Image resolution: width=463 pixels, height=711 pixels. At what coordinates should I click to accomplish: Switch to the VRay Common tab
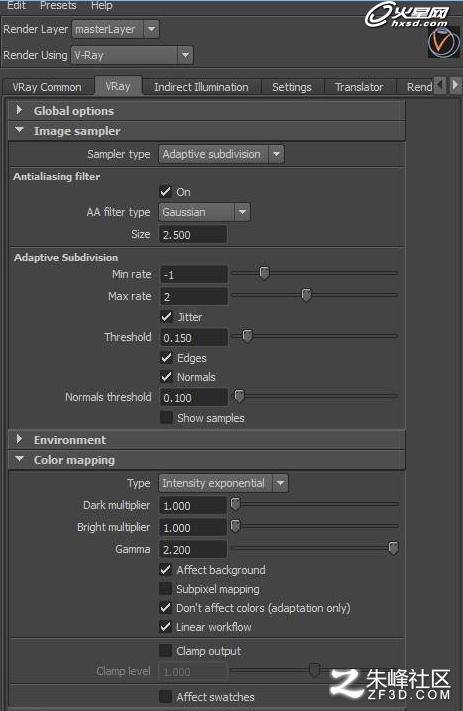coord(47,87)
